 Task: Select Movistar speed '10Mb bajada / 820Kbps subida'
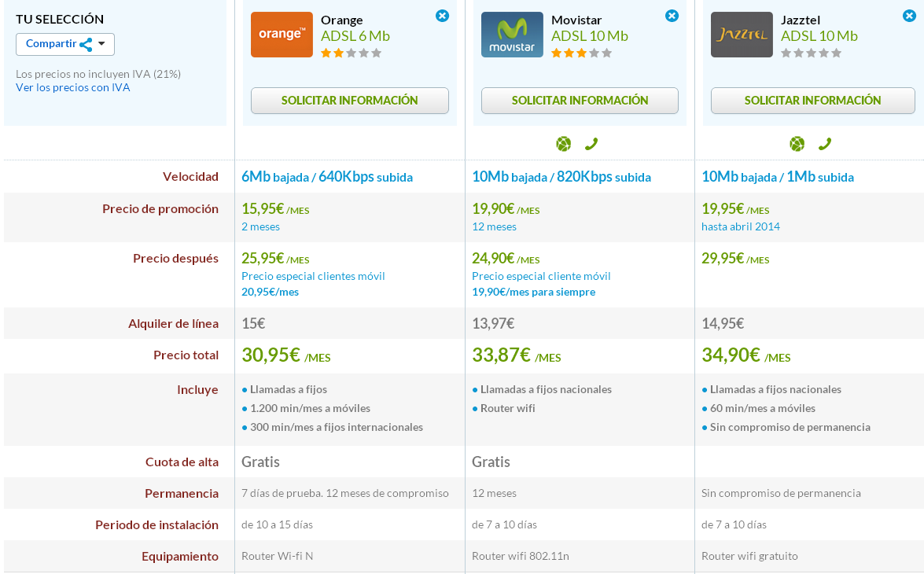(561, 177)
